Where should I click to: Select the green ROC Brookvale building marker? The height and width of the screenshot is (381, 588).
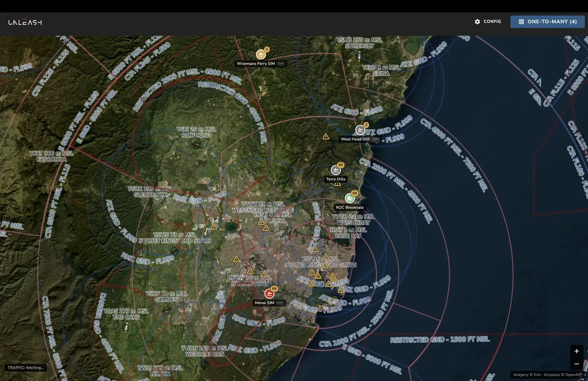point(349,198)
